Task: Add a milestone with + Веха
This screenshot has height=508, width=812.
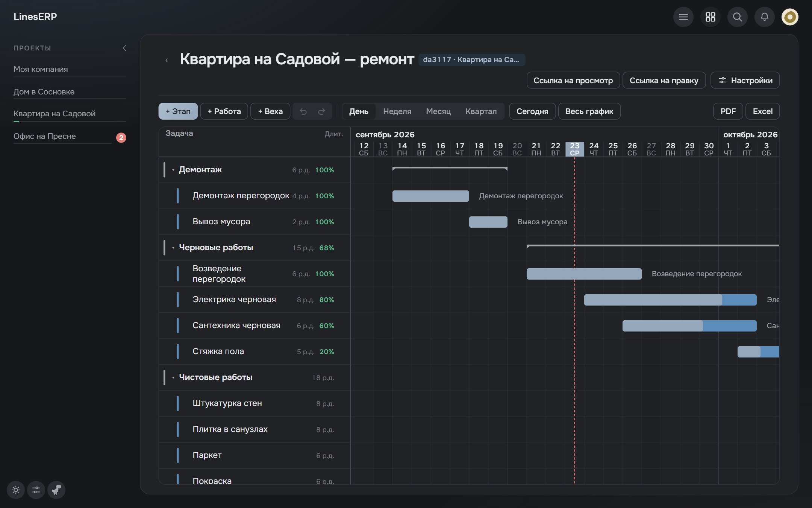Action: coord(270,111)
